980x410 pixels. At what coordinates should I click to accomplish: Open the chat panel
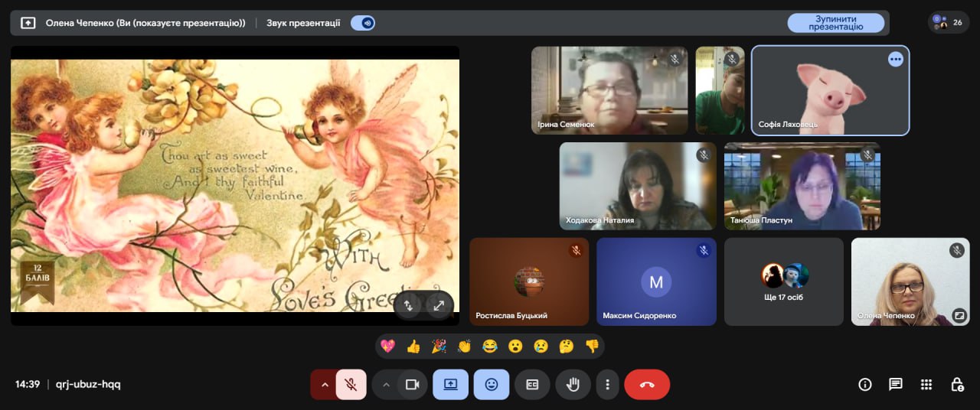(x=895, y=385)
